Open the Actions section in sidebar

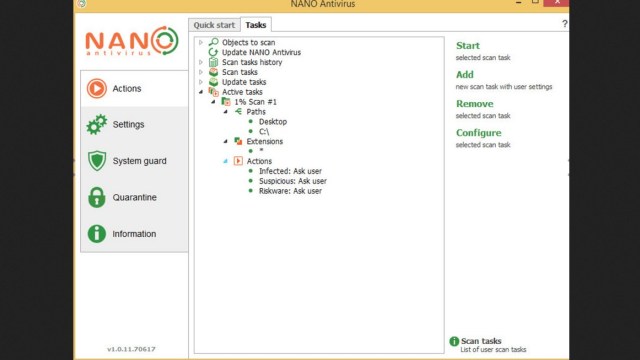click(134, 88)
